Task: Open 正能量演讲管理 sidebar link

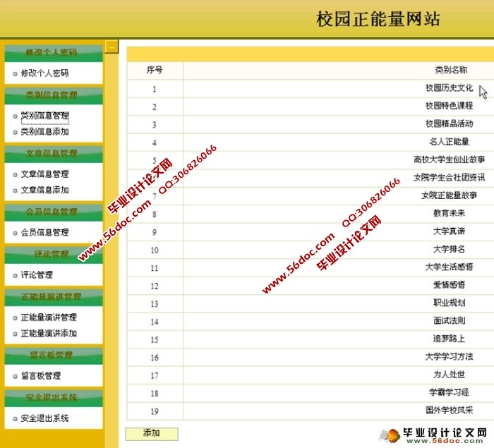Action: pyautogui.click(x=49, y=317)
